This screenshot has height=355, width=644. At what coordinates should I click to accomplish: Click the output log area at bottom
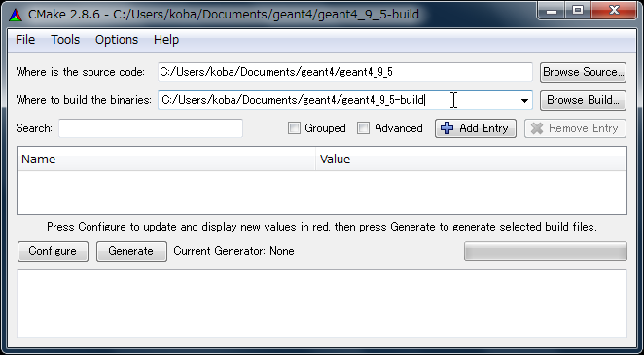322,303
